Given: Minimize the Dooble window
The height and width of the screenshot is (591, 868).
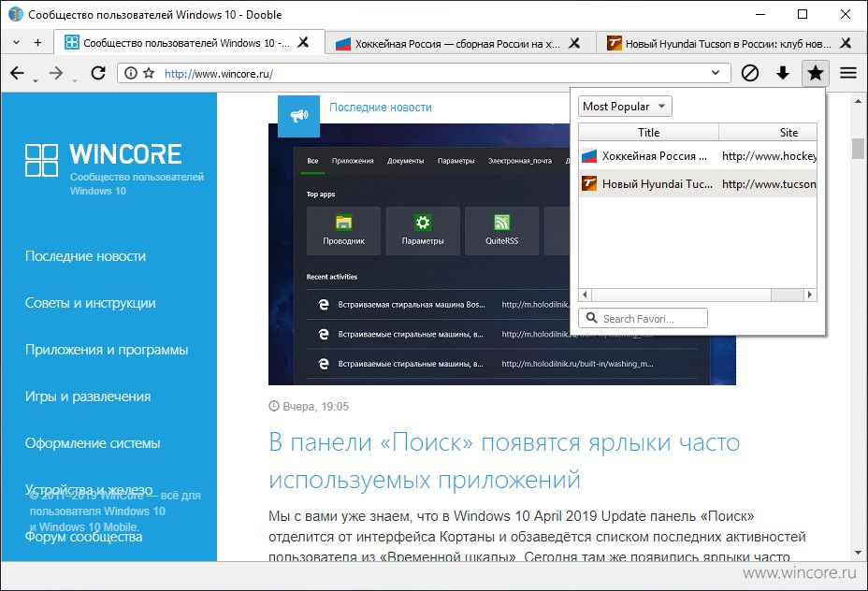Looking at the screenshot, I should pos(760,14).
